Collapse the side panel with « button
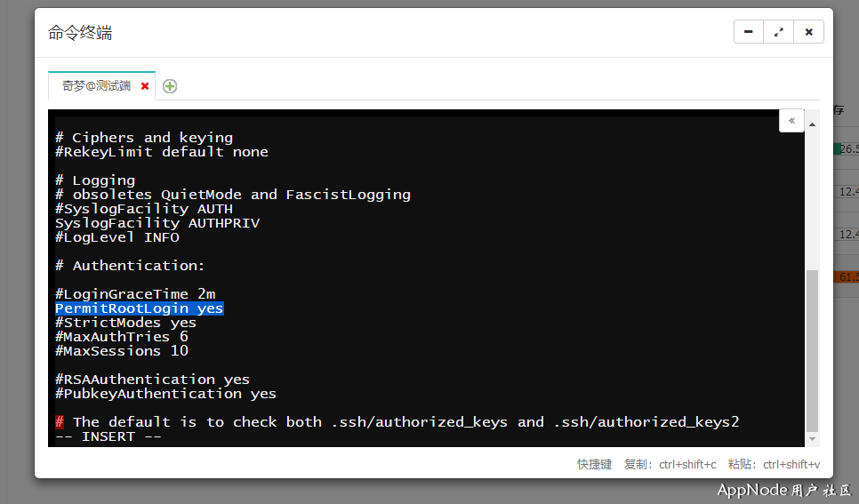The width and height of the screenshot is (859, 504). 791,120
